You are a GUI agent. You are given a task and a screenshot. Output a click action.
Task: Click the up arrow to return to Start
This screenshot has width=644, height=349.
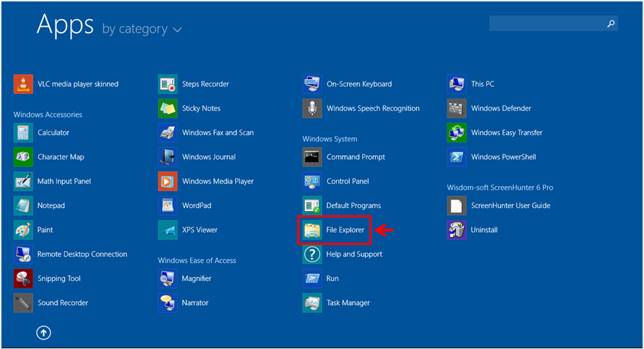coord(44,333)
